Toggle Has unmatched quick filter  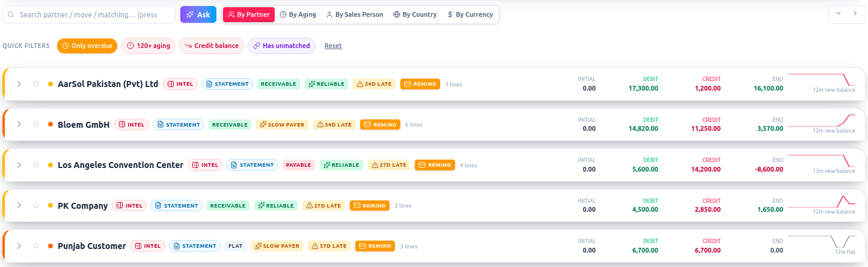[x=281, y=46]
